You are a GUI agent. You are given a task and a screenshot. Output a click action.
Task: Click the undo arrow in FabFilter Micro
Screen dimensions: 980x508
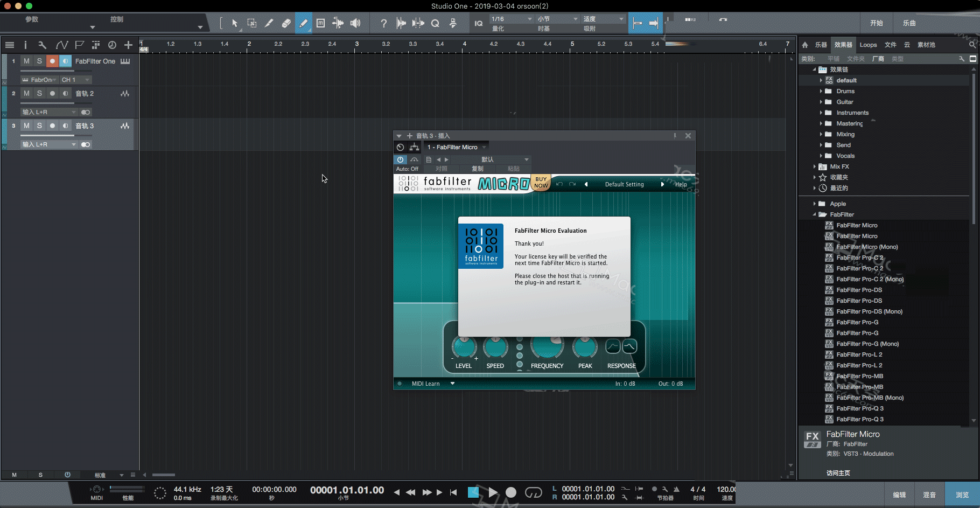pos(559,184)
